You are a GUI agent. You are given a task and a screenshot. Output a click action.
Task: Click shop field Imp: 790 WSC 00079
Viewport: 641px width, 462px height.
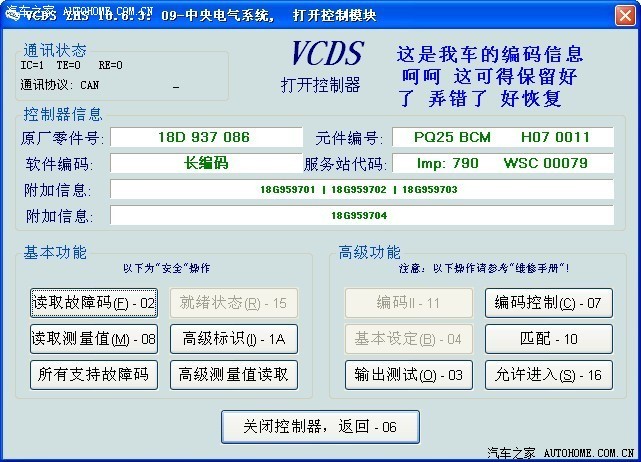pyautogui.click(x=503, y=163)
